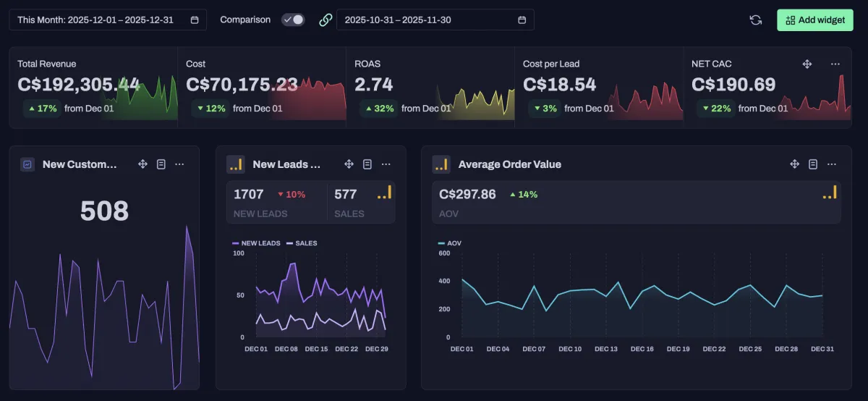Click the link icon between date ranges
This screenshot has width=868, height=401.
click(x=325, y=20)
